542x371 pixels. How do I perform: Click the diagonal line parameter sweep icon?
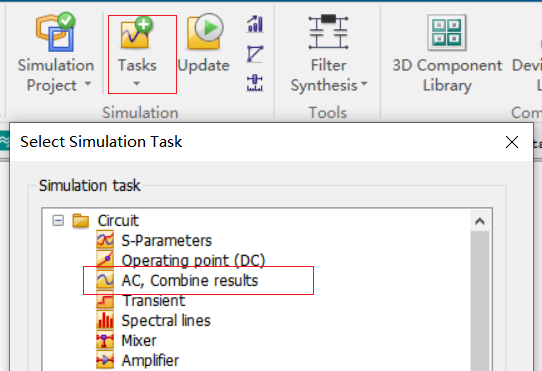coord(255,54)
